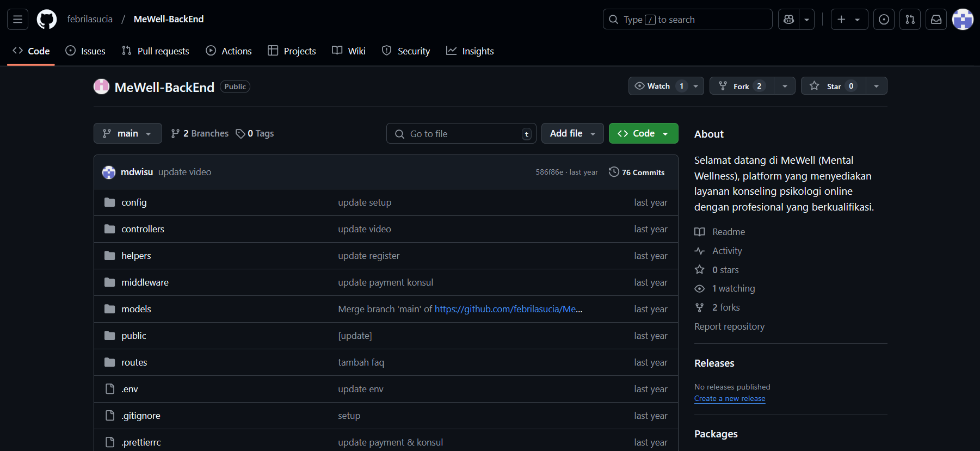View 2 forks link in About
980x451 pixels.
point(717,307)
